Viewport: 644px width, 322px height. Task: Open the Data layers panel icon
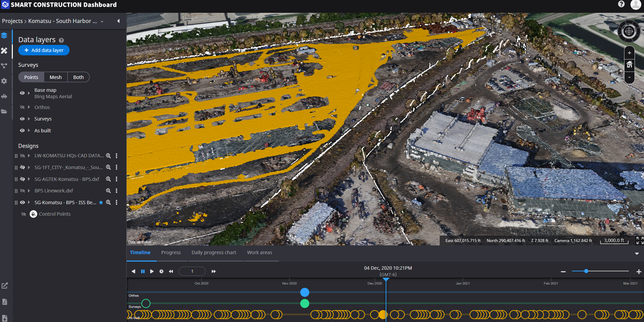[5, 35]
